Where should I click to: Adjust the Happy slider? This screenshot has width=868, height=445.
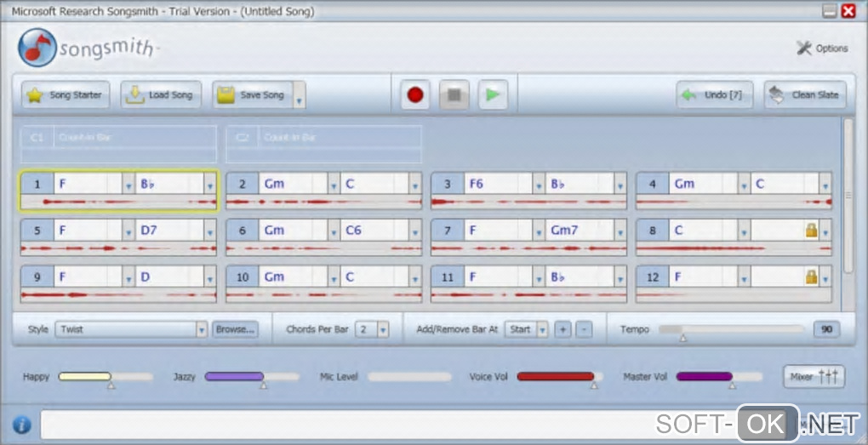pyautogui.click(x=106, y=378)
